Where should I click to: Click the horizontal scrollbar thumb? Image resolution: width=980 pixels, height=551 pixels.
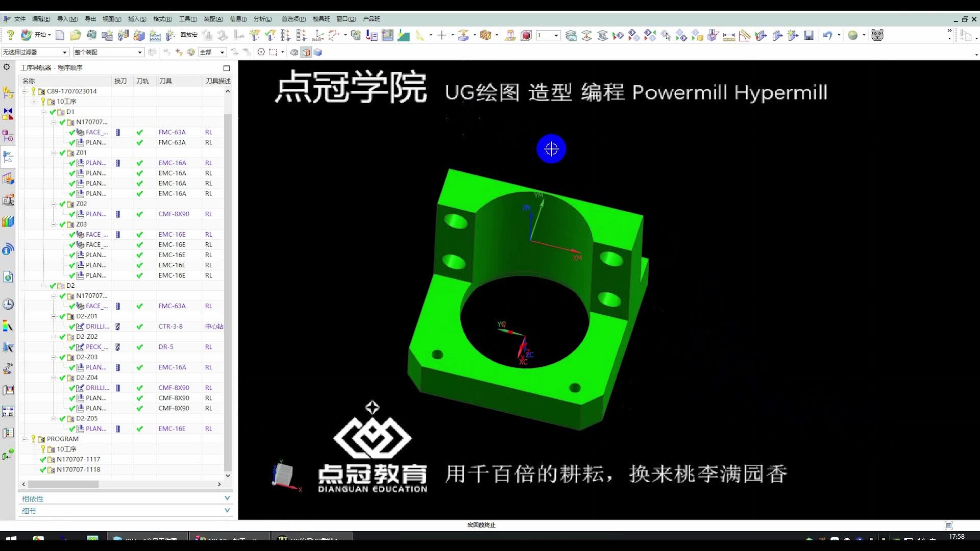point(63,484)
